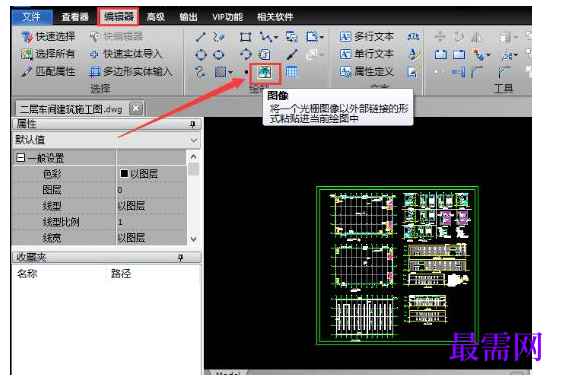Select the Point tool
The width and height of the screenshot is (561, 378).
click(x=246, y=73)
